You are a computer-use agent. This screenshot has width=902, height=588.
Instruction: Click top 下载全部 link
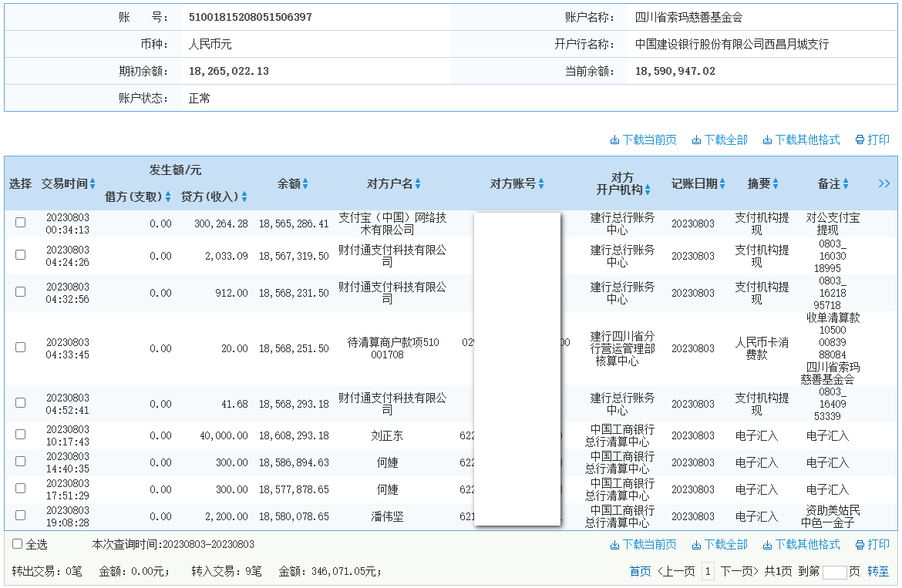[x=719, y=139]
